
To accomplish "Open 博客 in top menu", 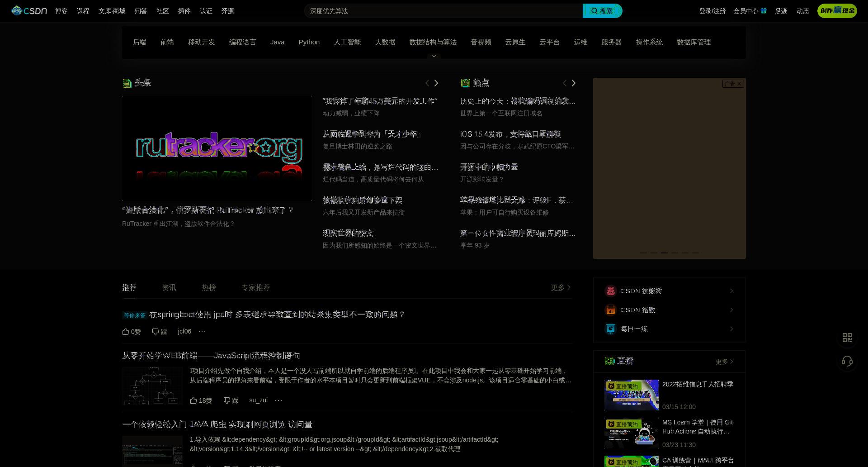I will point(61,11).
